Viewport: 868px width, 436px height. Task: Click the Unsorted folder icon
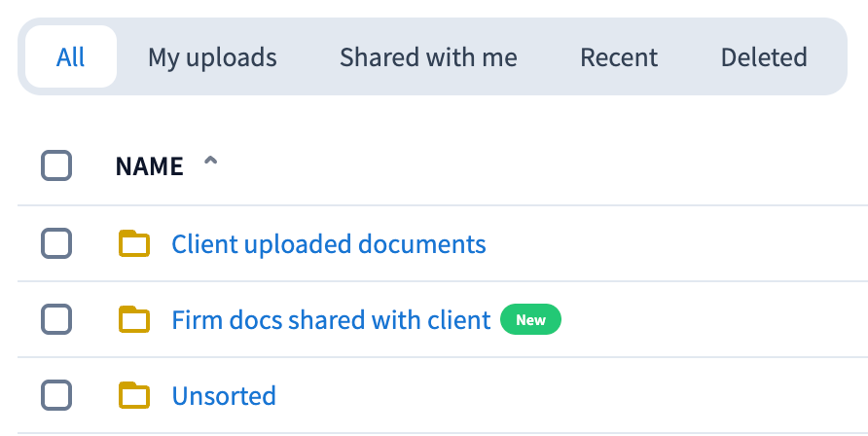(134, 395)
